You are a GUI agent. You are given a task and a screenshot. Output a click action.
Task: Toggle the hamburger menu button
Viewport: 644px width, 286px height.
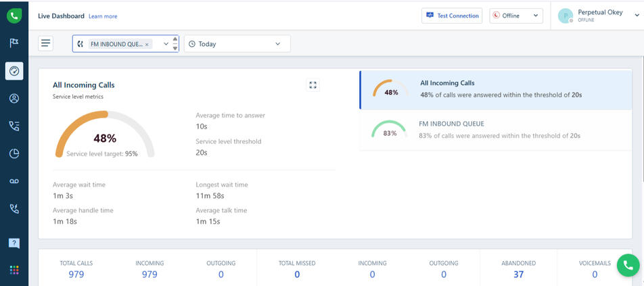(x=46, y=43)
